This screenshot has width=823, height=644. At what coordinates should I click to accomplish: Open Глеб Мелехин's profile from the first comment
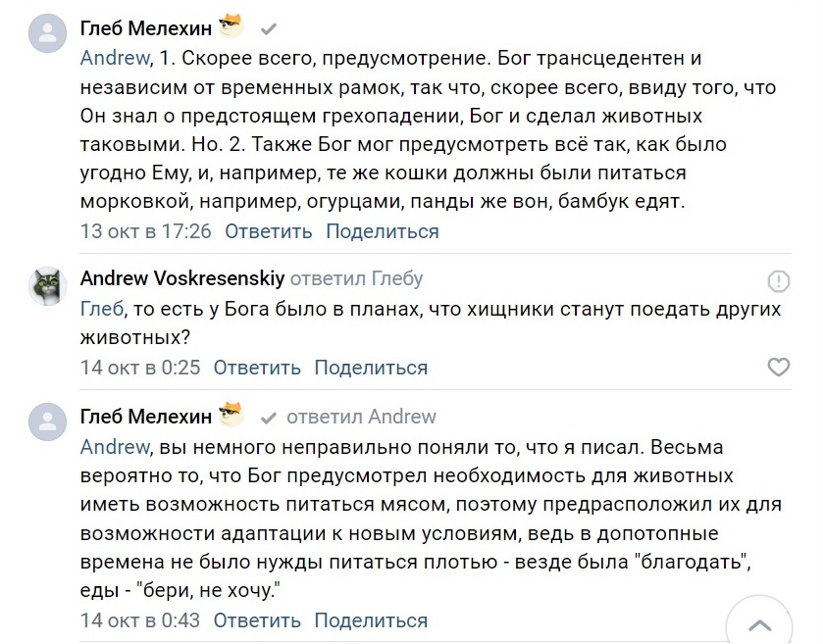tap(145, 28)
